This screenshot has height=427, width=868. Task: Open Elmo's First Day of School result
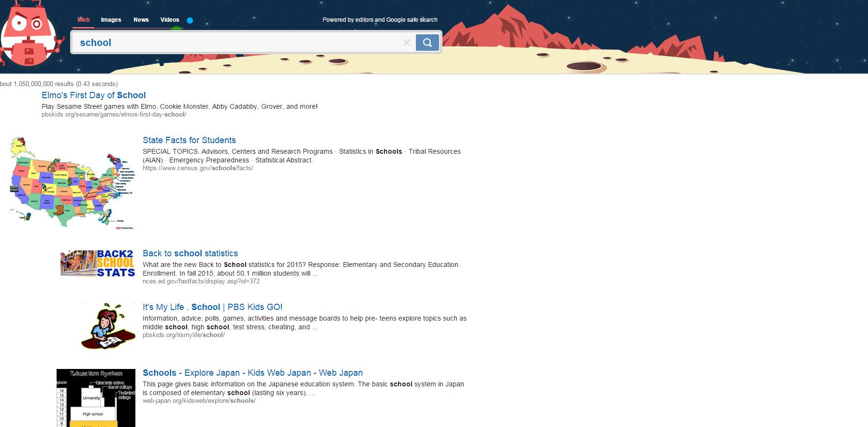click(x=93, y=95)
